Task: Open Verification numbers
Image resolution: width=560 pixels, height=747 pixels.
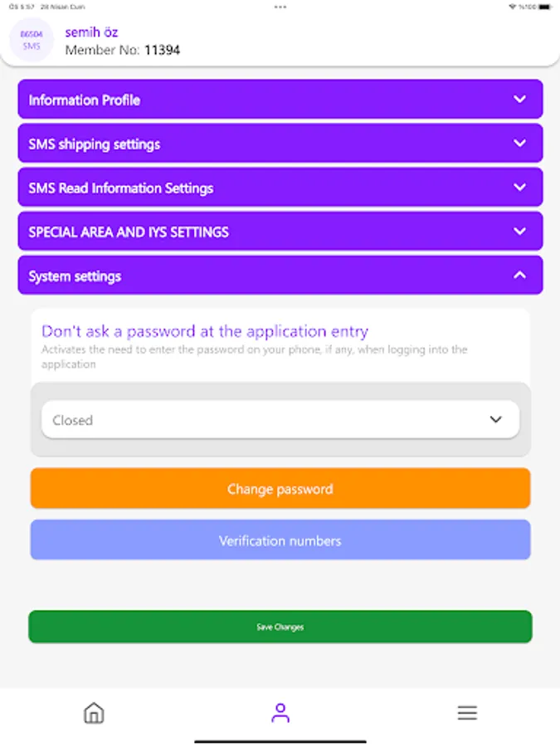Action: tap(280, 540)
